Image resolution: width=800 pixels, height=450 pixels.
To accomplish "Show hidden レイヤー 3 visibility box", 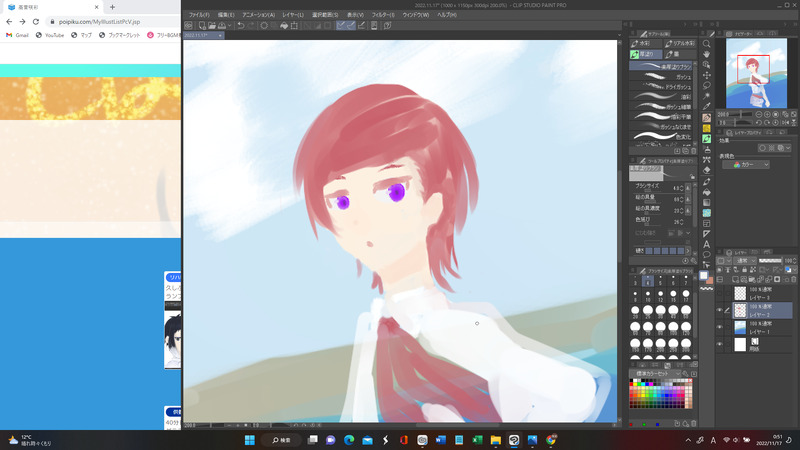I will point(719,293).
